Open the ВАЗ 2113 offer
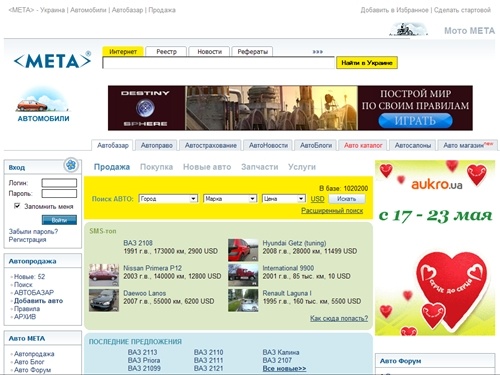Viewport: 500px width, 375px height. tap(142, 352)
